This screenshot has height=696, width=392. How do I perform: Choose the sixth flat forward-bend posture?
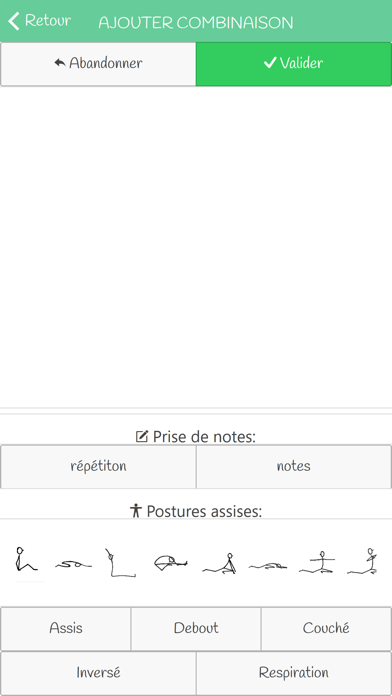point(268,566)
